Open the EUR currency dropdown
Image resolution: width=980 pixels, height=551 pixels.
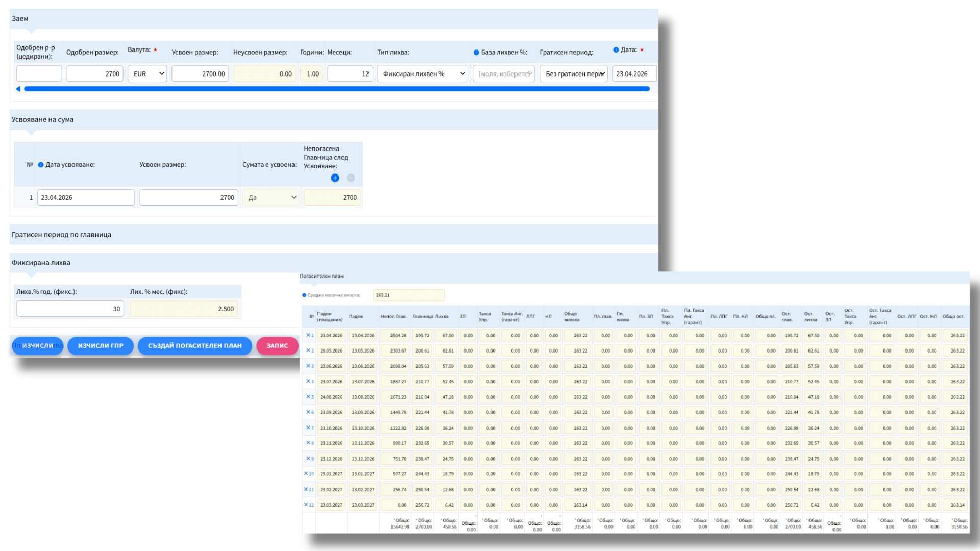click(147, 73)
